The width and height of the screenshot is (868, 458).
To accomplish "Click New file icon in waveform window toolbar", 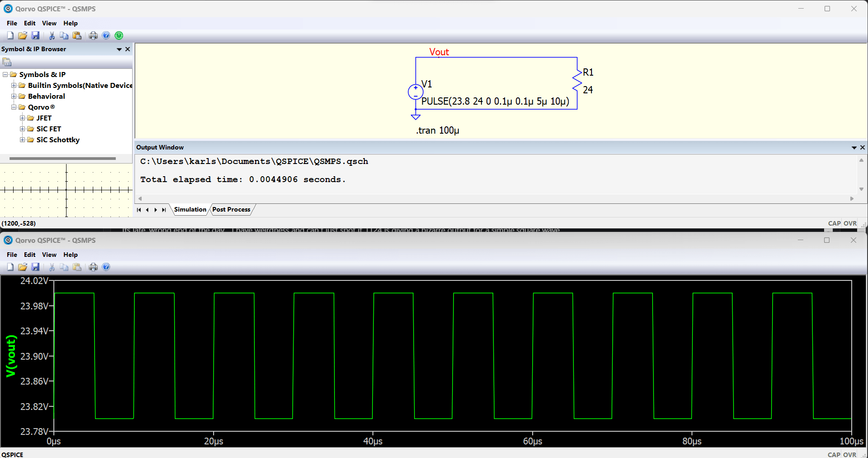I will pos(10,267).
